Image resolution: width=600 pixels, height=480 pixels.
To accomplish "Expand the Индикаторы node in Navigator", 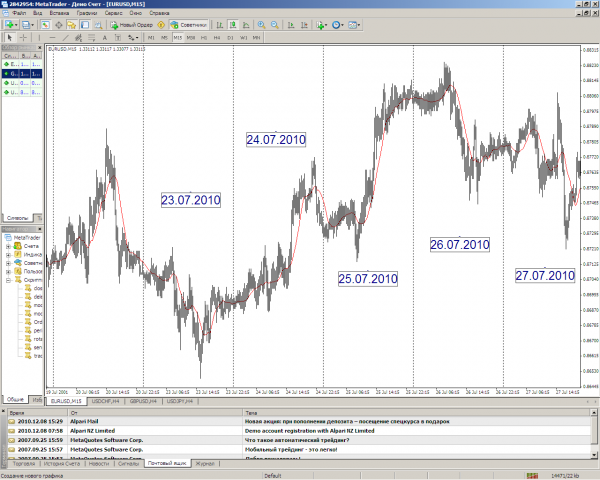I will 8,255.
